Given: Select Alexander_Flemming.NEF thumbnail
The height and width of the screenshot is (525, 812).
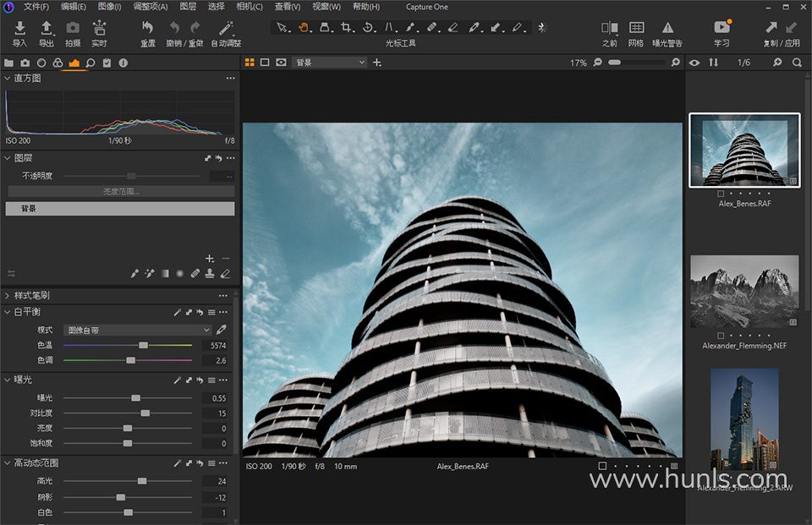Looking at the screenshot, I should tap(744, 291).
